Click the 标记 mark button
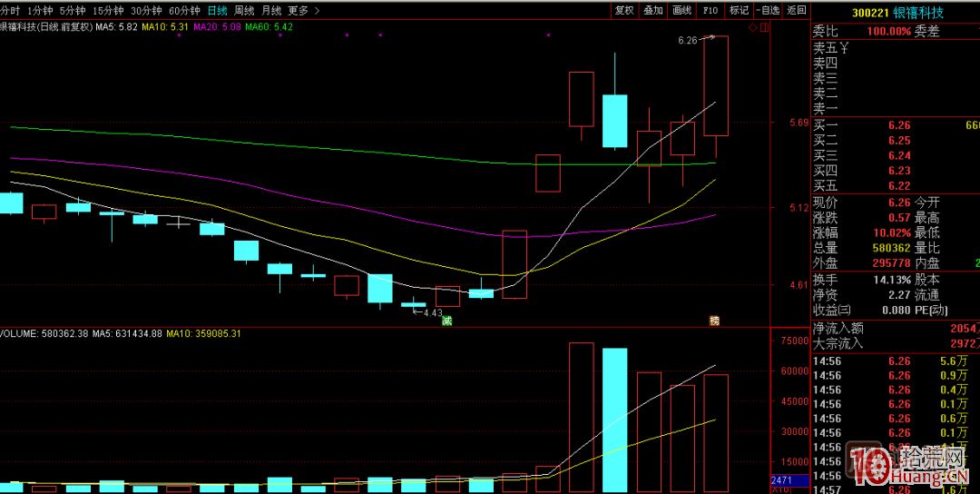980x494 pixels. (x=740, y=11)
